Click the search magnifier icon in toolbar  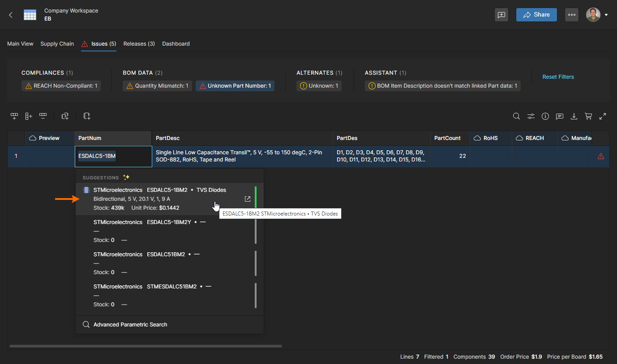pos(516,116)
